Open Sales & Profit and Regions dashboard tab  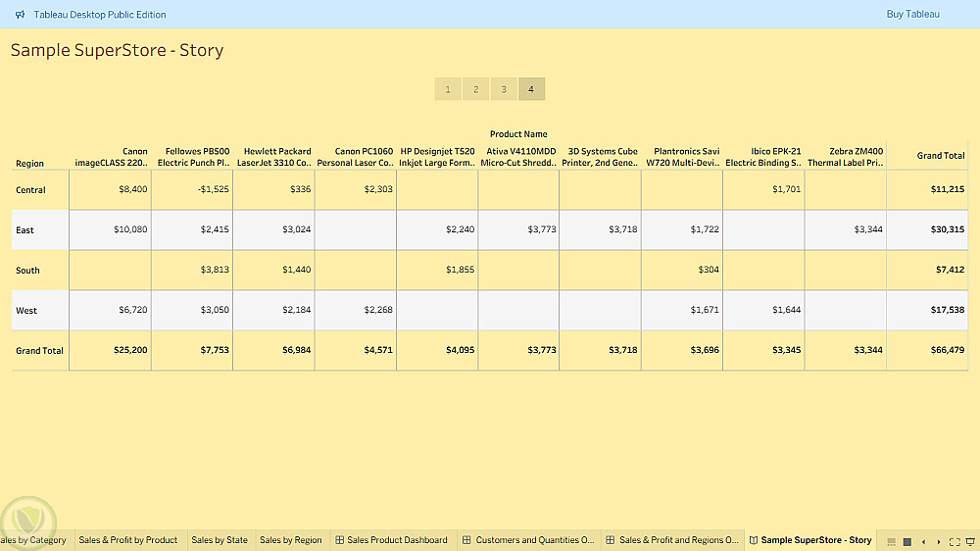(672, 540)
